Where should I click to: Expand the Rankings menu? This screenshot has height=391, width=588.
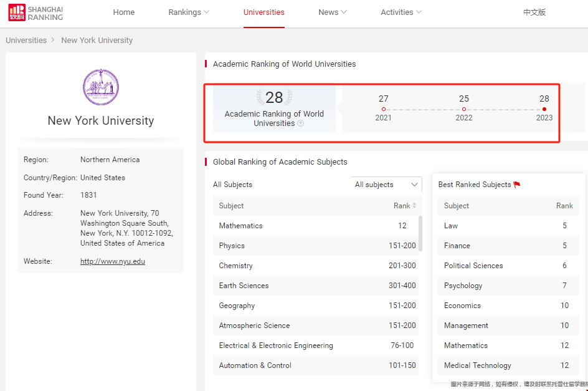coord(189,12)
